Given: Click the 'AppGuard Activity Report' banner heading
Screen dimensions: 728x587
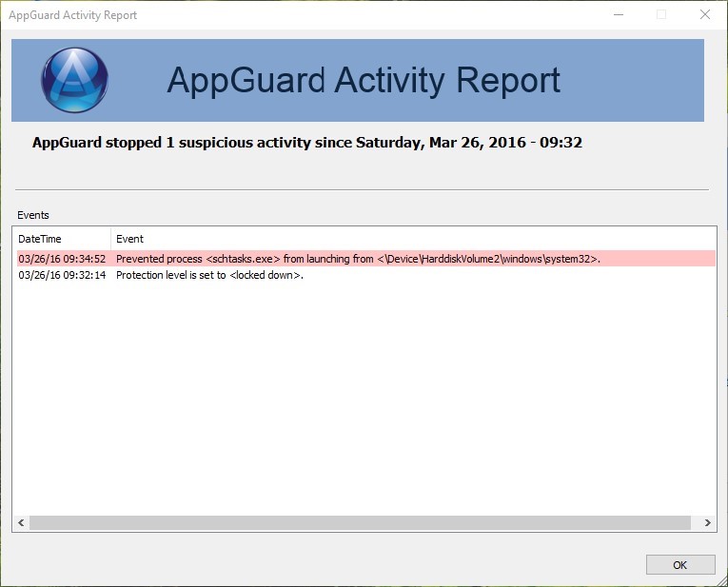Looking at the screenshot, I should tap(364, 80).
